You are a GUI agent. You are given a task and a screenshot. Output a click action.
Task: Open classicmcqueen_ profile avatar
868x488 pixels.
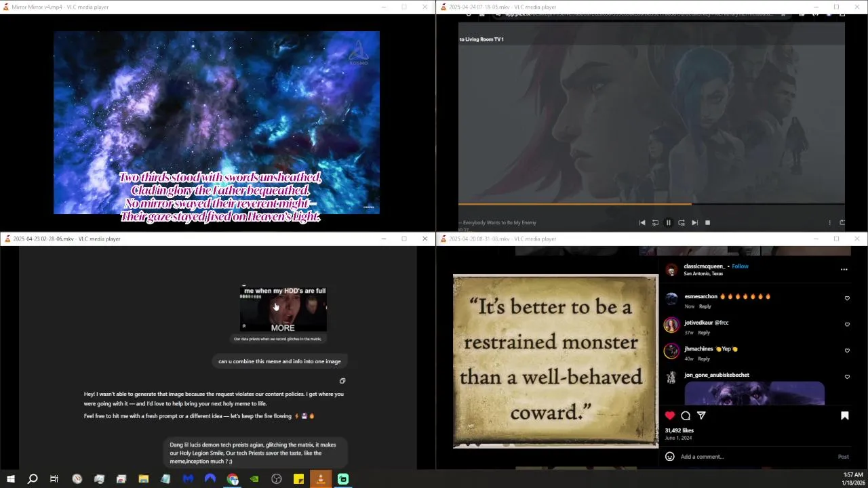(671, 270)
